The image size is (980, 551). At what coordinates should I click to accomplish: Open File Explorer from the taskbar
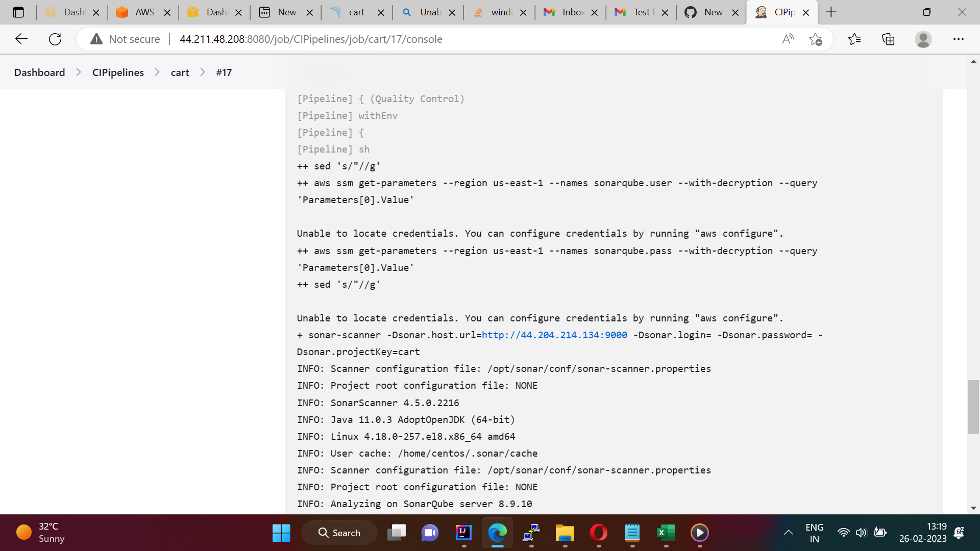point(565,532)
